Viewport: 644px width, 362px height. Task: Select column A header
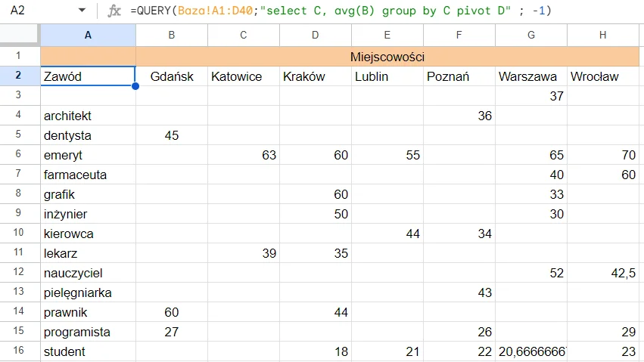point(88,35)
